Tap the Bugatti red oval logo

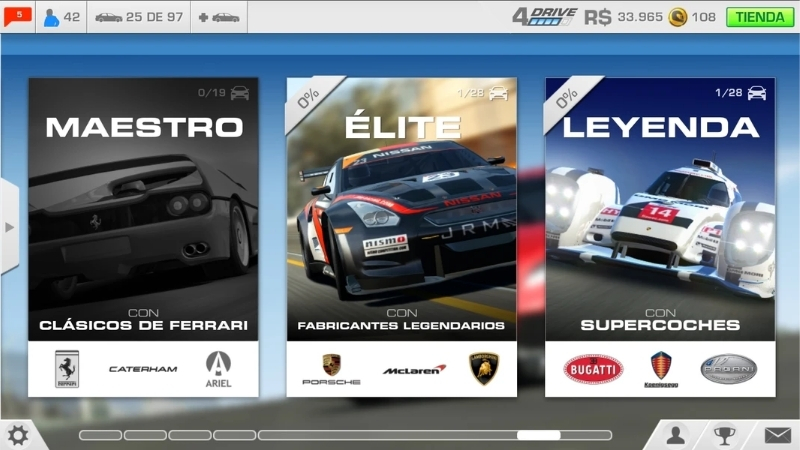coord(593,369)
